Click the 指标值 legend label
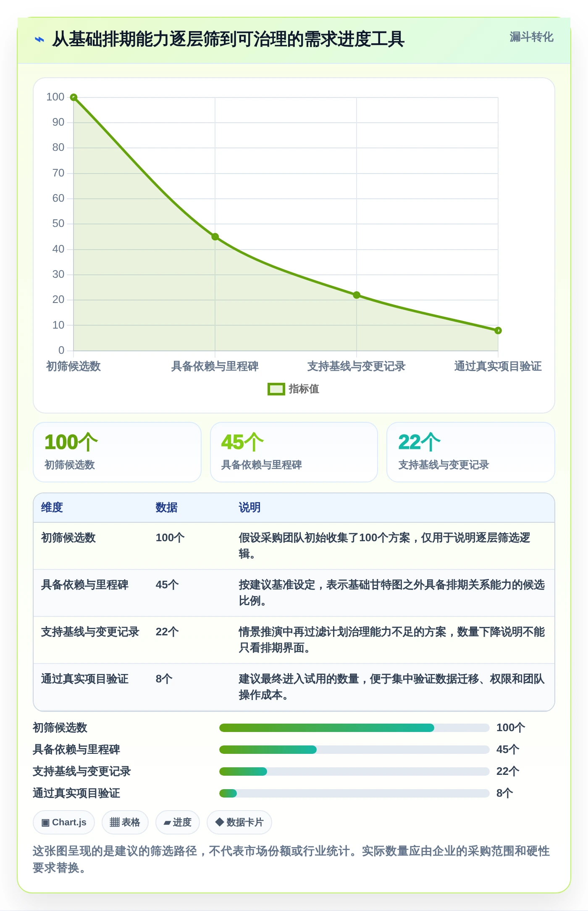 [x=304, y=389]
